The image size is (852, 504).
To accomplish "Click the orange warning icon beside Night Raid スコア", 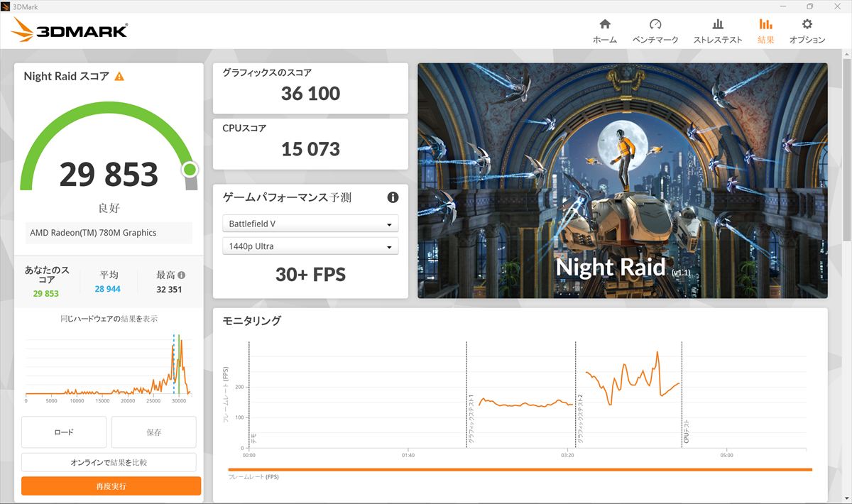I will pos(119,76).
